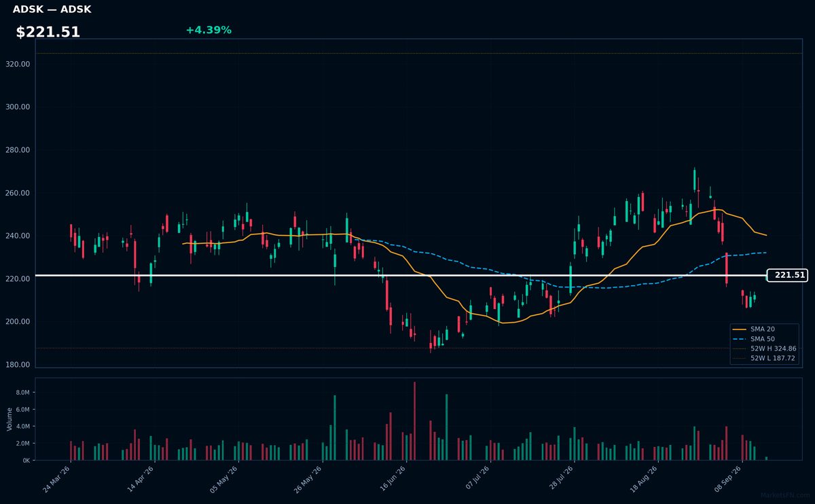The width and height of the screenshot is (815, 504).
Task: Click the 07 Jul '26 date label
Action: coord(476,480)
